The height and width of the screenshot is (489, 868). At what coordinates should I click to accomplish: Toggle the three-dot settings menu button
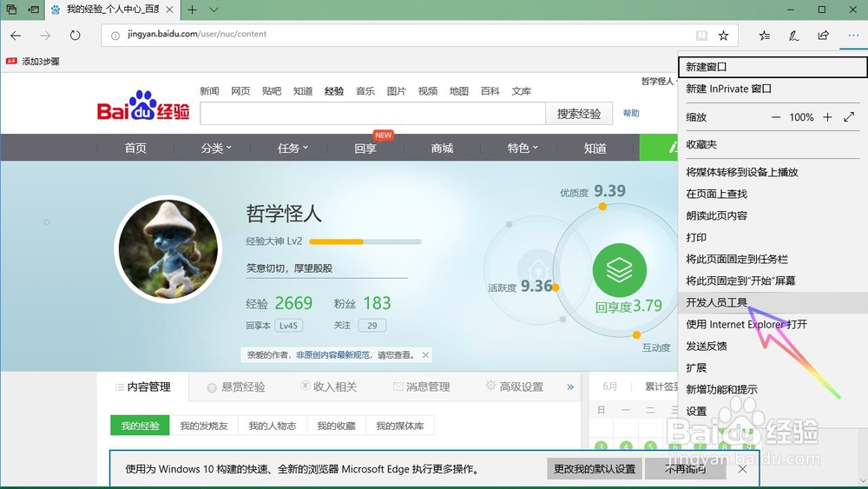(x=853, y=36)
